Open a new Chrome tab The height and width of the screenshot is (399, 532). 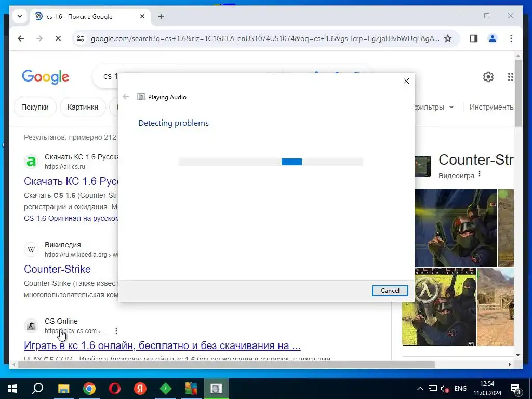tap(161, 16)
